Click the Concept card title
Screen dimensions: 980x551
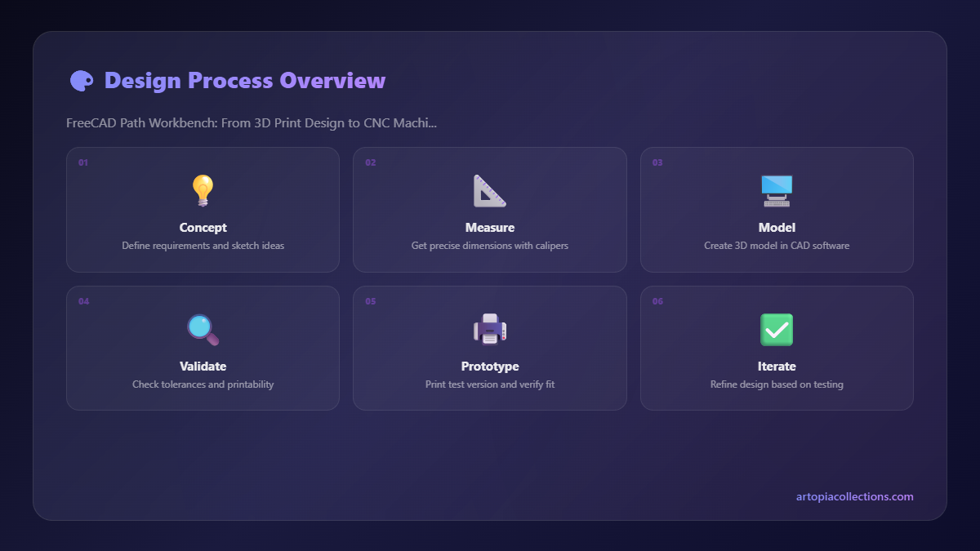pyautogui.click(x=202, y=227)
